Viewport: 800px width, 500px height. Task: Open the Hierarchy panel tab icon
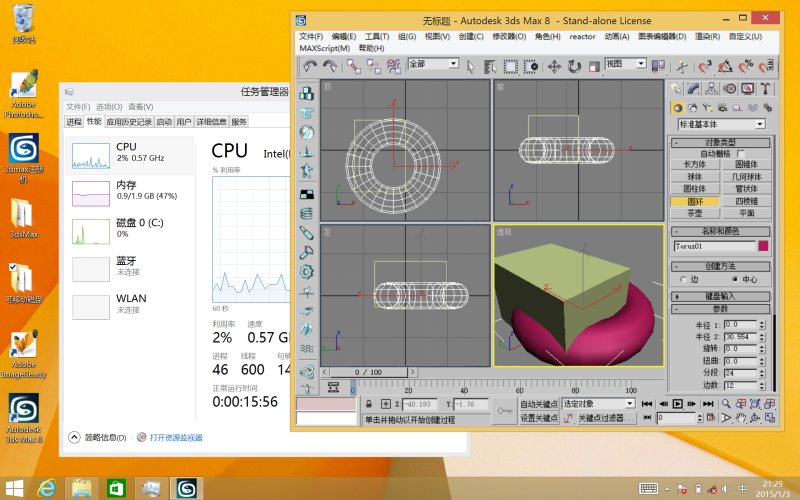[713, 88]
